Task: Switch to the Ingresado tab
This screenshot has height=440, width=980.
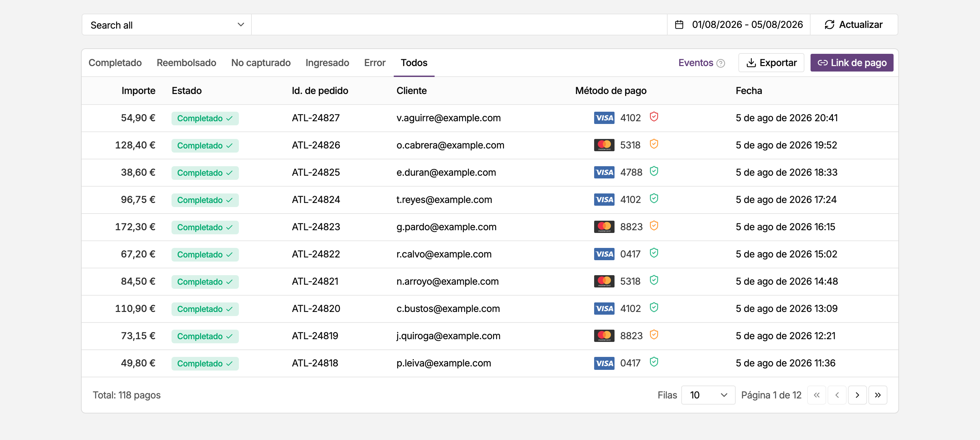Action: [327, 63]
